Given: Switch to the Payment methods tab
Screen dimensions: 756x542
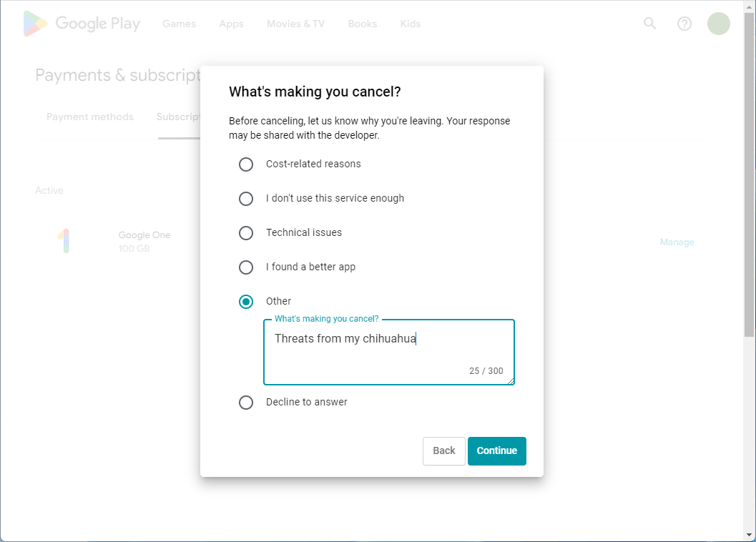Looking at the screenshot, I should pyautogui.click(x=89, y=116).
